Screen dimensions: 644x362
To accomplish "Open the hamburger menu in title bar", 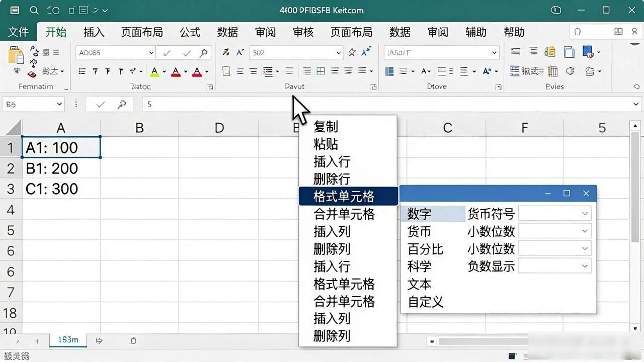I will tap(15, 10).
